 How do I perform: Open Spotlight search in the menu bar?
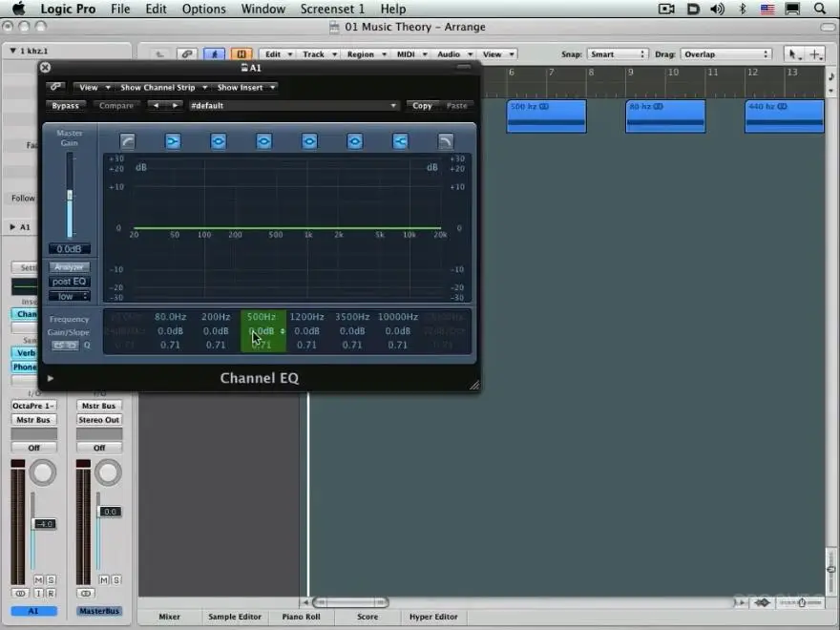(820, 9)
